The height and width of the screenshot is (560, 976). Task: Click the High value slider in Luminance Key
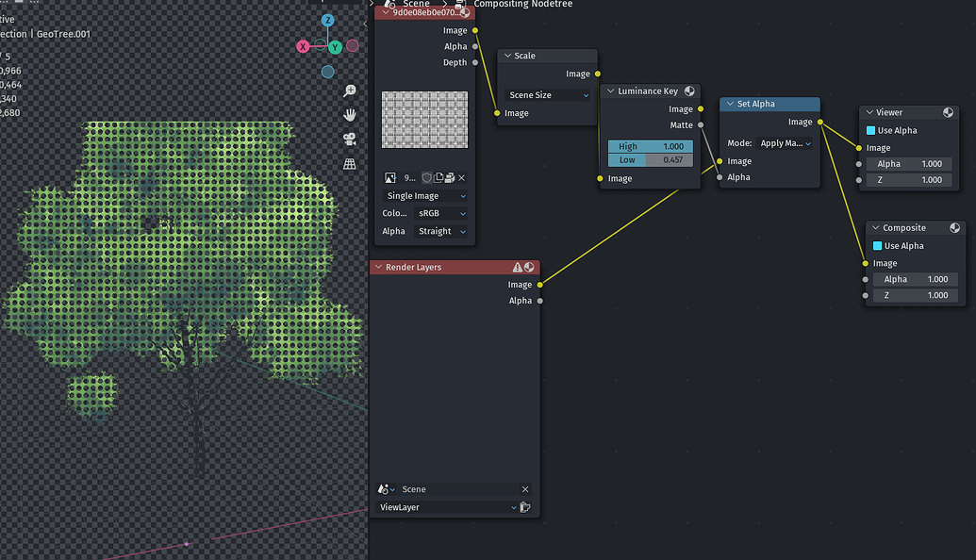[651, 146]
